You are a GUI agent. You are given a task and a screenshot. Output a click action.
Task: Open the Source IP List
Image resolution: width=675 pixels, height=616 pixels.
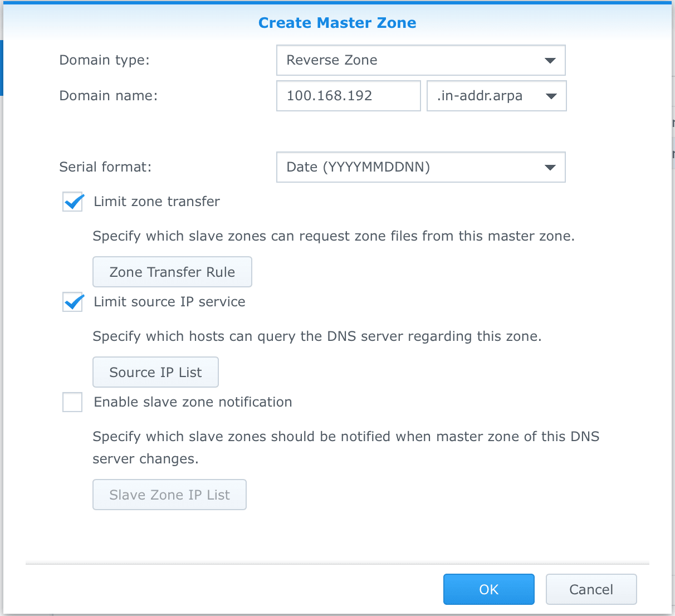(x=155, y=372)
